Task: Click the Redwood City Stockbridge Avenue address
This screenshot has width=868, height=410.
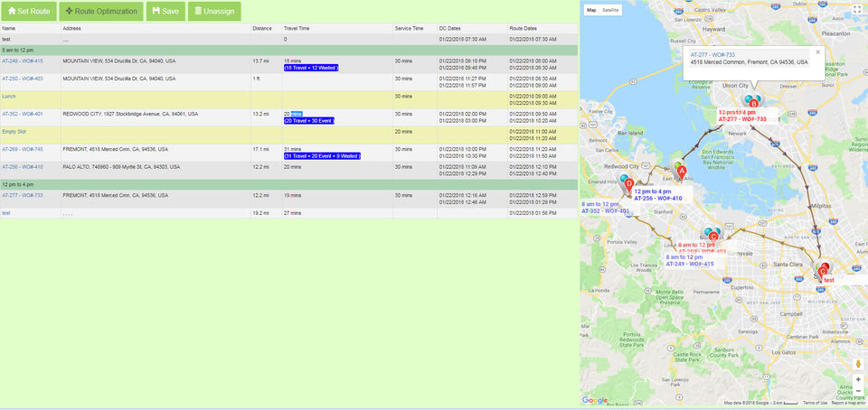Action: [130, 114]
